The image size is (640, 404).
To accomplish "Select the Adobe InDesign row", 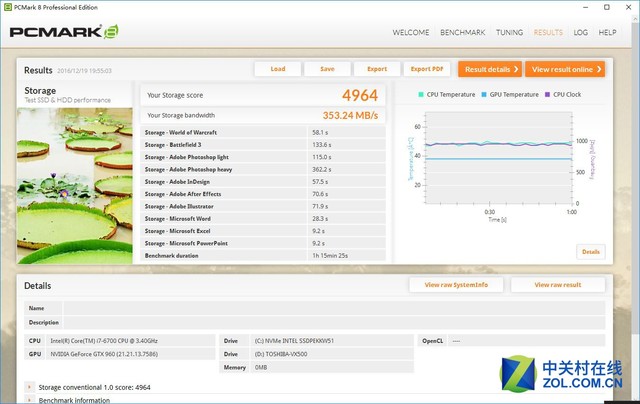I will (263, 182).
